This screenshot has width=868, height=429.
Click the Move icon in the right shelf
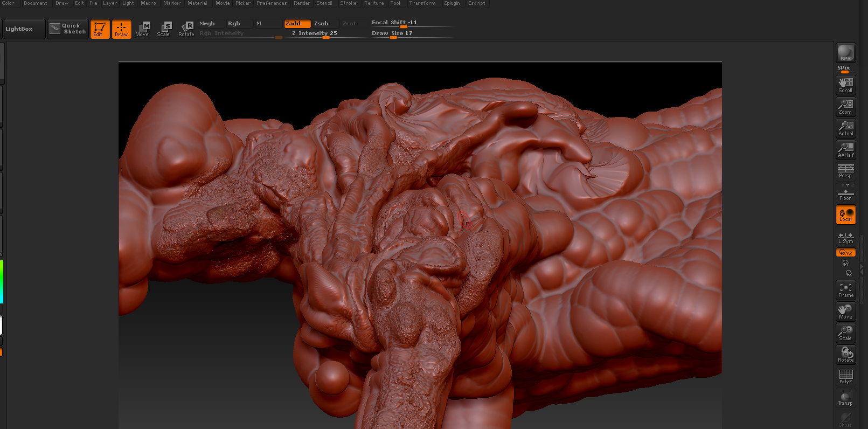coord(845,312)
